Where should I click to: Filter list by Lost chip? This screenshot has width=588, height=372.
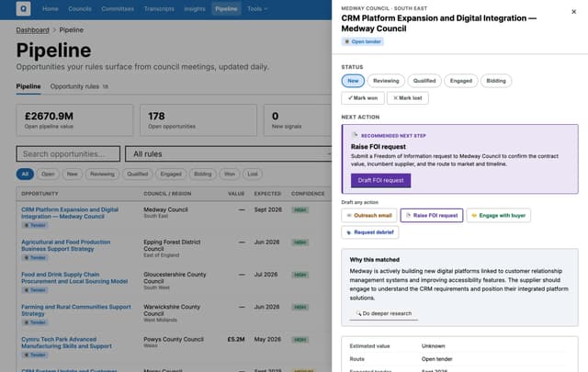[x=253, y=174]
